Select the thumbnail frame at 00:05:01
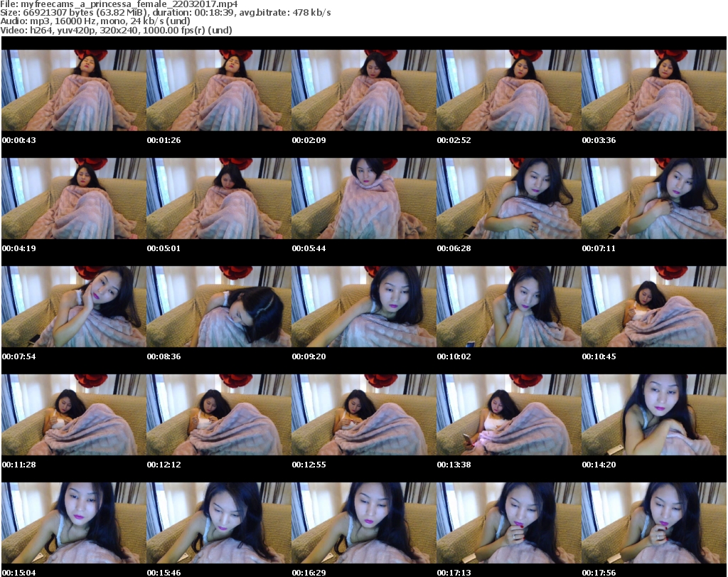The image size is (728, 577). (219, 198)
